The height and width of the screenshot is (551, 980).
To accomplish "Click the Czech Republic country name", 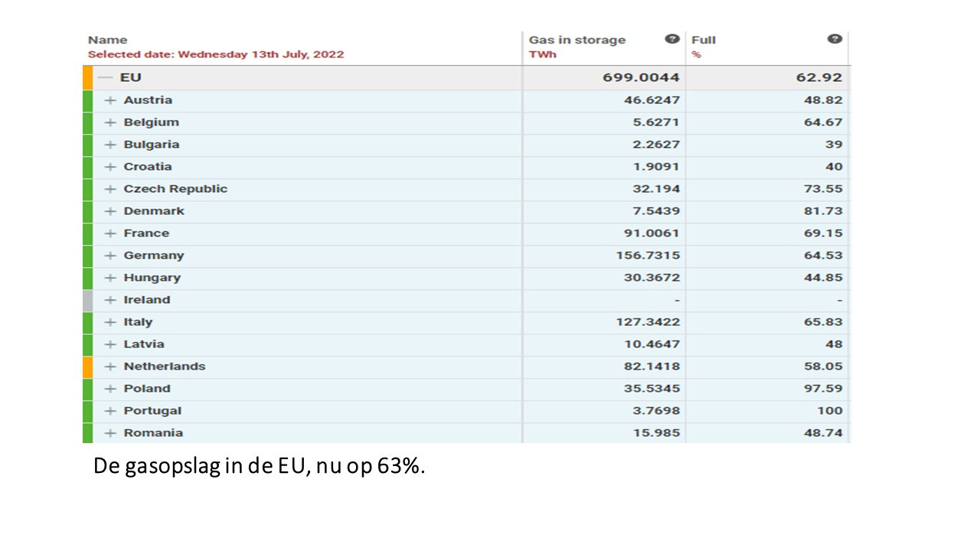I will 175,189.
